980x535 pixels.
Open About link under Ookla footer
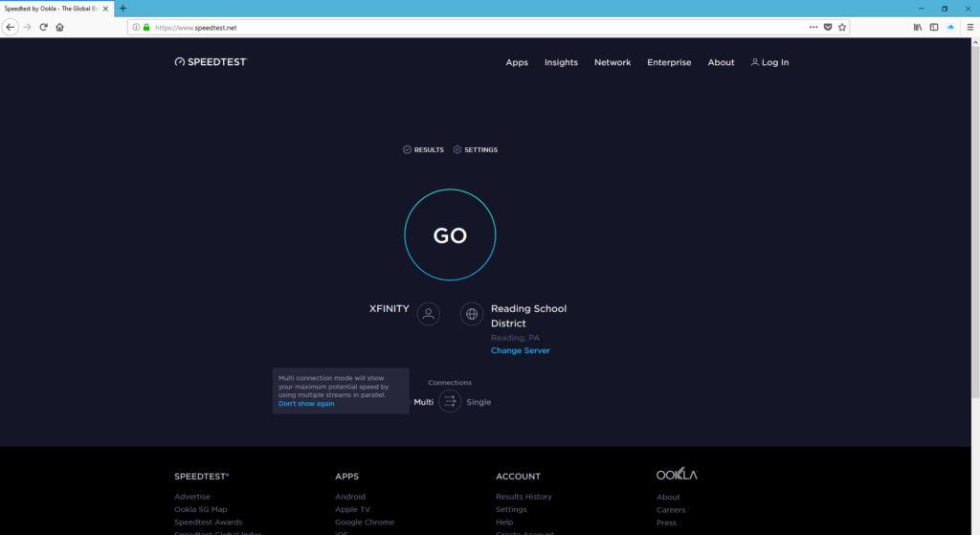pyautogui.click(x=668, y=498)
